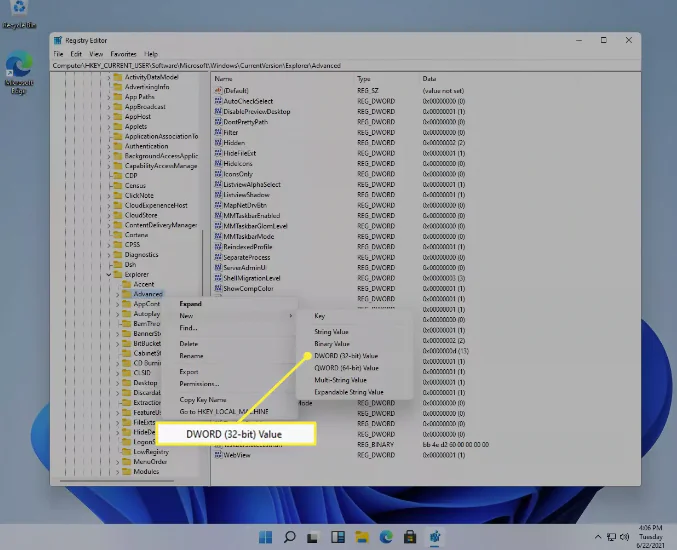The image size is (677, 550).
Task: Choose QWORD (64-bit) Value option
Action: (x=346, y=368)
